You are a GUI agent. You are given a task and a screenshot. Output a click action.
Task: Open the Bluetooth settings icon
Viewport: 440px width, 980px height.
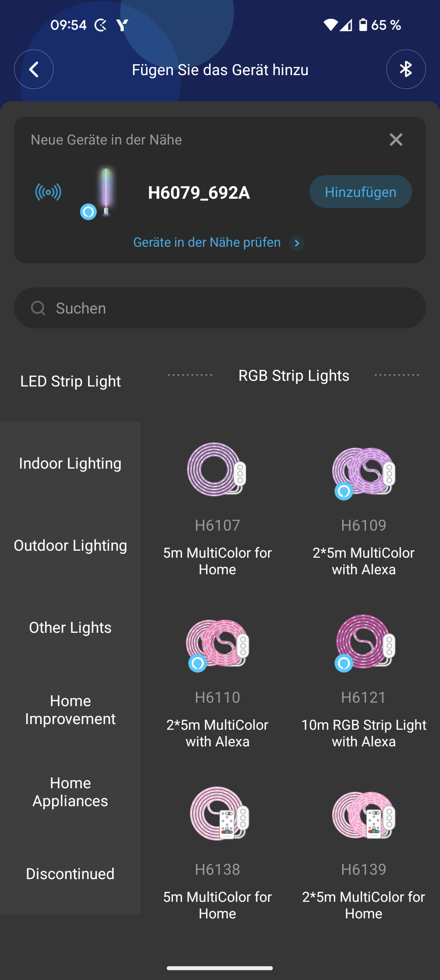pos(406,69)
